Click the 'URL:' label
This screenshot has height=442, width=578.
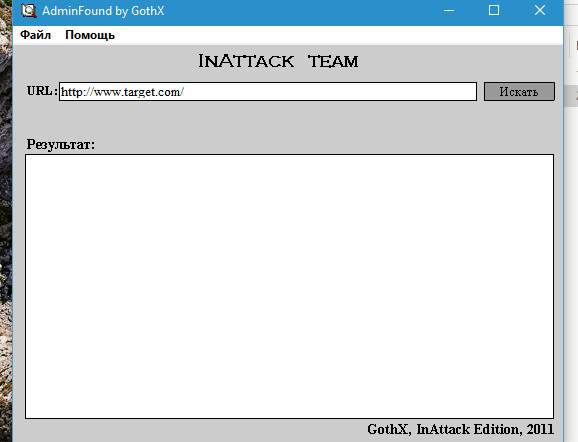point(42,91)
